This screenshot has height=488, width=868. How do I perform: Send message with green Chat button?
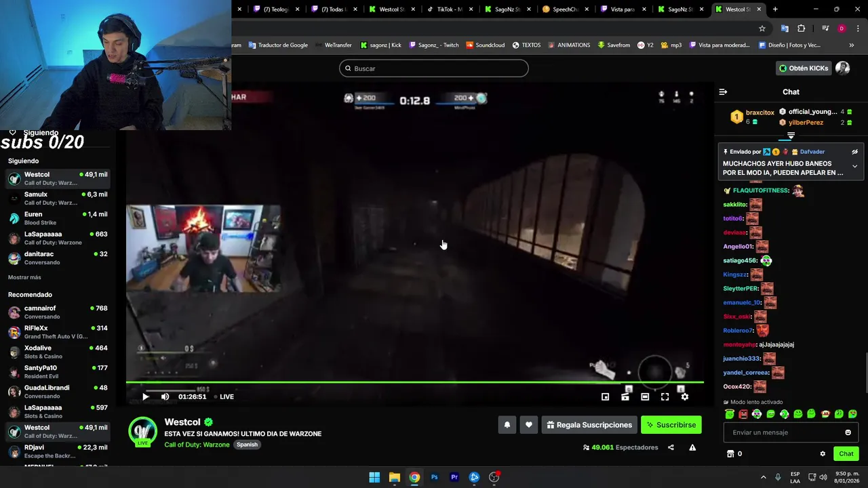pyautogui.click(x=846, y=454)
